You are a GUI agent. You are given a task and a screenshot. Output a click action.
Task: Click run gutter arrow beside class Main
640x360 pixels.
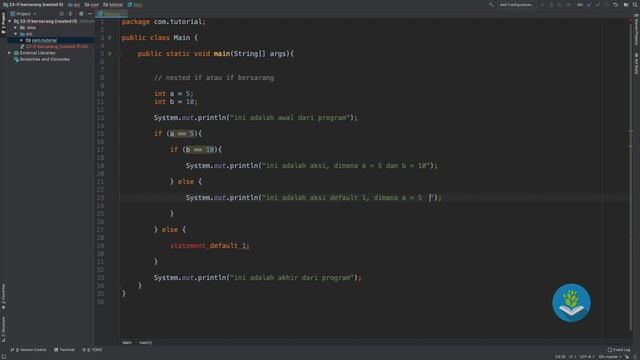110,38
